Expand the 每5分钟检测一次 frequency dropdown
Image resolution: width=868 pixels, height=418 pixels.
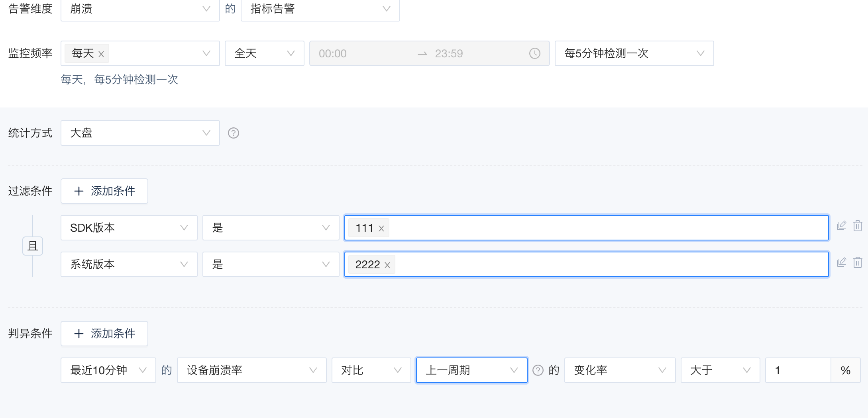(x=634, y=53)
